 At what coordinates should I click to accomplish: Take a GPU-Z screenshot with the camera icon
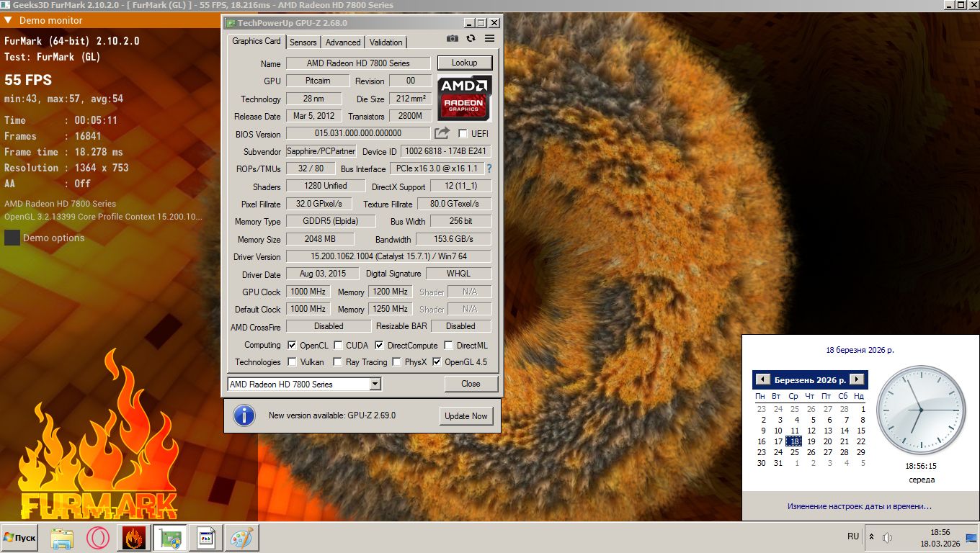(x=452, y=39)
